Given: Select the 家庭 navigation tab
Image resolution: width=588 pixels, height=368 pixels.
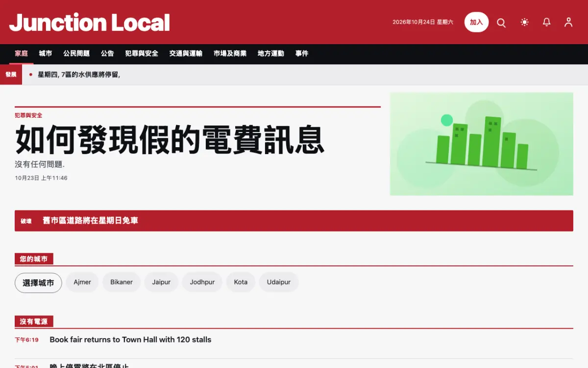Looking at the screenshot, I should 21,53.
